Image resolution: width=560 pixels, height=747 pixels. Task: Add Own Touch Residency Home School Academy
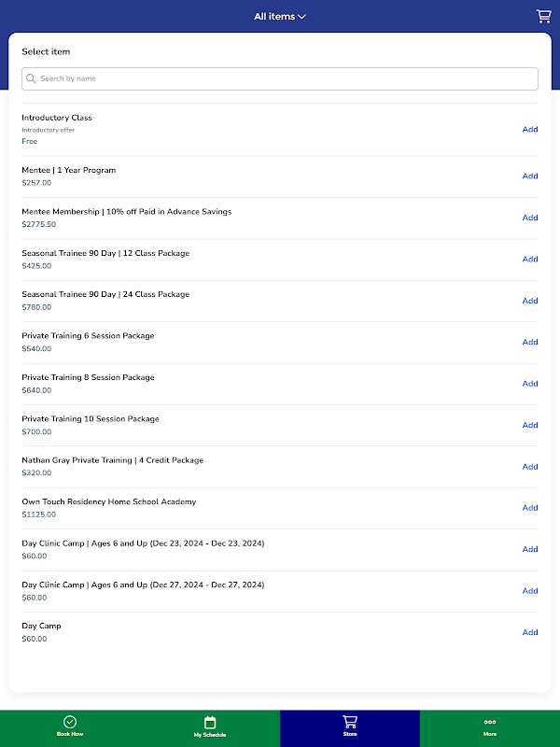coord(529,508)
